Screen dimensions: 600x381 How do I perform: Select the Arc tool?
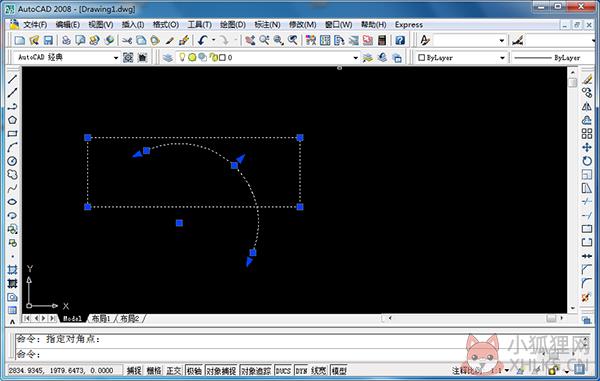(12, 147)
